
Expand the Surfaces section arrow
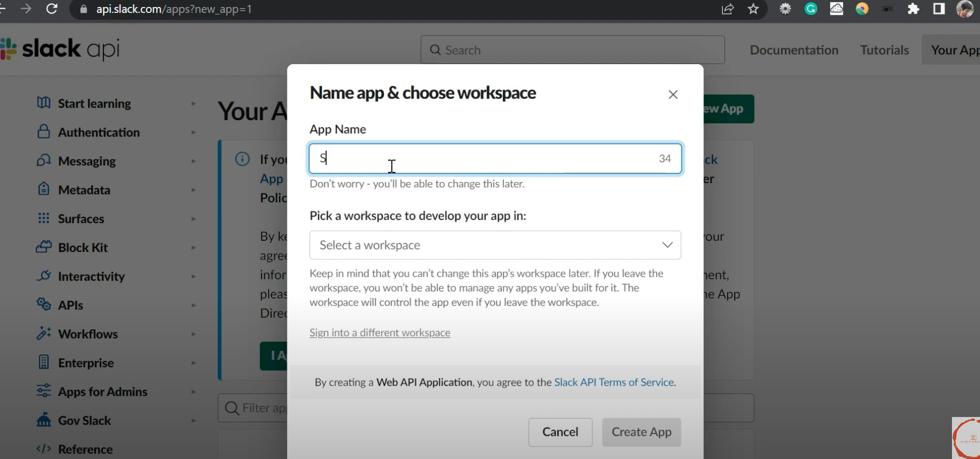[193, 219]
